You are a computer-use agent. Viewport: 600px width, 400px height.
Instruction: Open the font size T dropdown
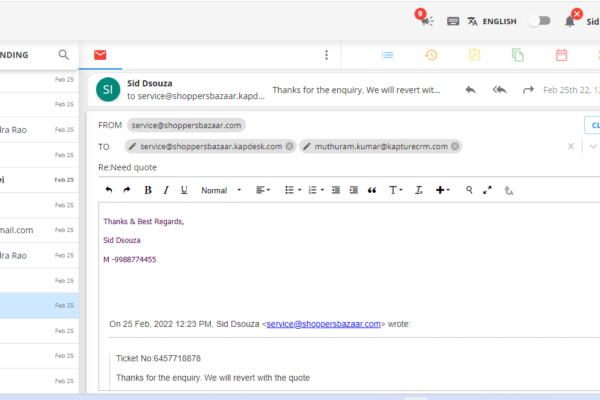pyautogui.click(x=396, y=190)
